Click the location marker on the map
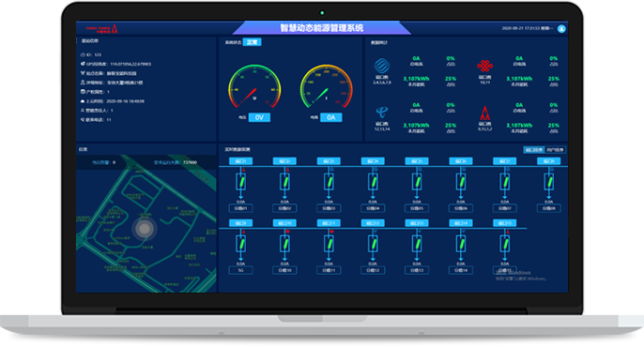The width and height of the screenshot is (644, 347). [145, 229]
